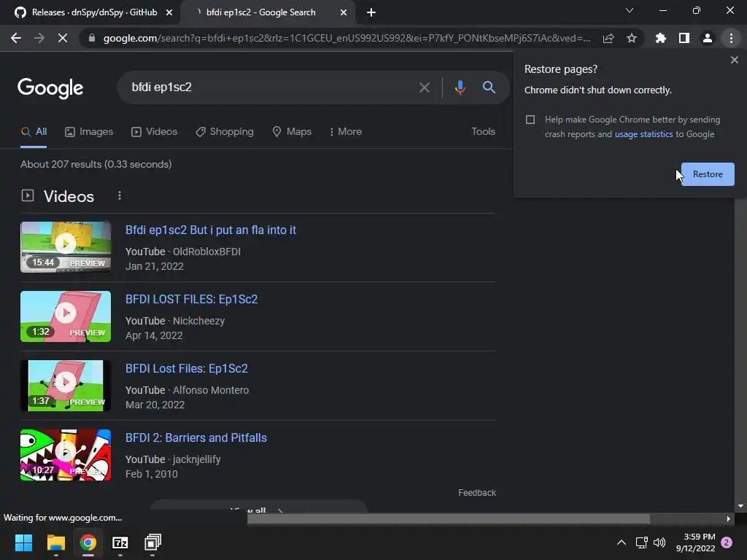Enable sending crash reports checkbox

click(x=530, y=120)
